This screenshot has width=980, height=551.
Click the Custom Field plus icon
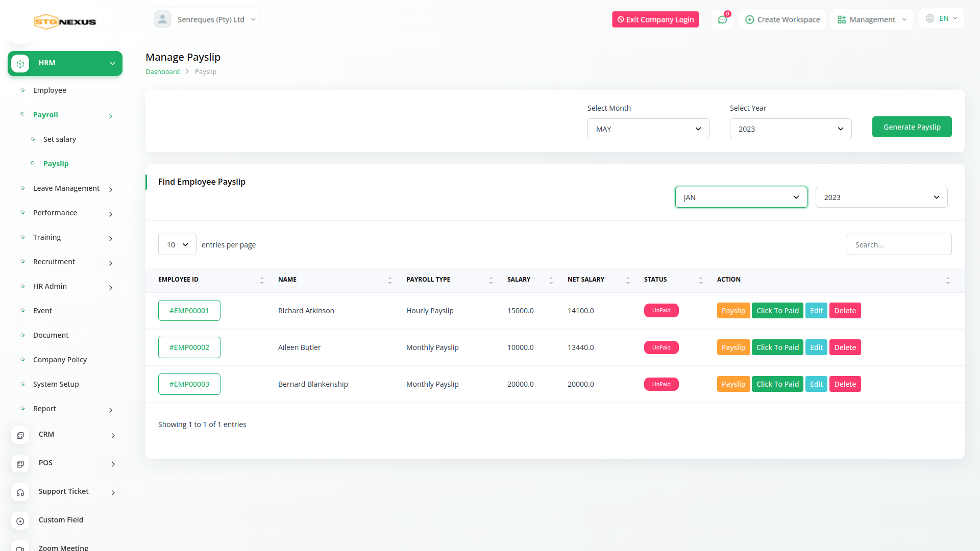(x=20, y=521)
